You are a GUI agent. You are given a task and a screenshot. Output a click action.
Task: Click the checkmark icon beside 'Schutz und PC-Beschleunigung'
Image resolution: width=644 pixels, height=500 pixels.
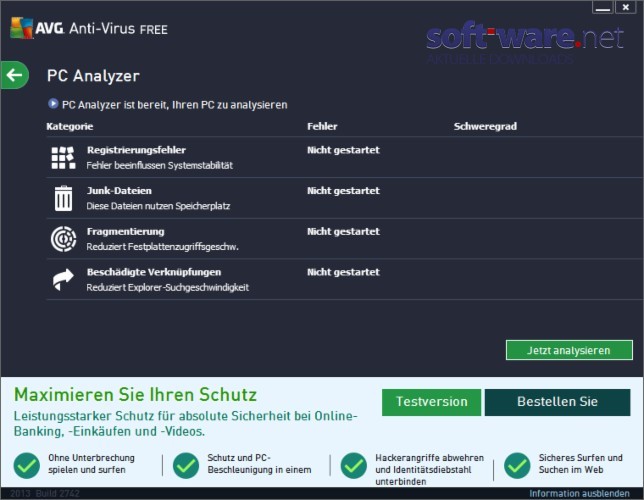click(x=186, y=465)
